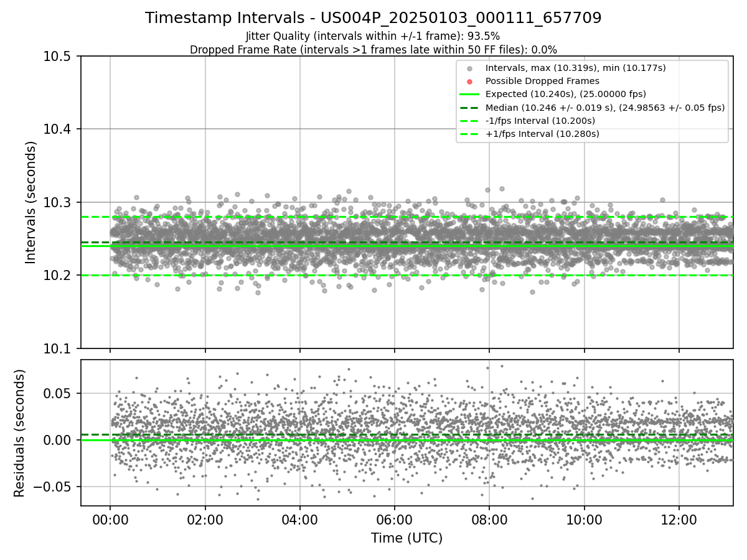The image size is (747, 560).
Task: Click the legend entry "+1/fps Interval (10.280s)"
Action: [x=542, y=134]
